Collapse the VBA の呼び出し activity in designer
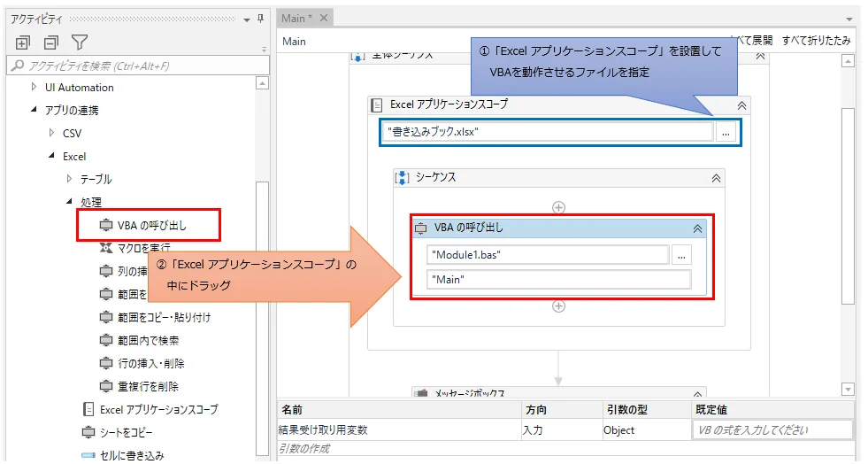 (697, 228)
